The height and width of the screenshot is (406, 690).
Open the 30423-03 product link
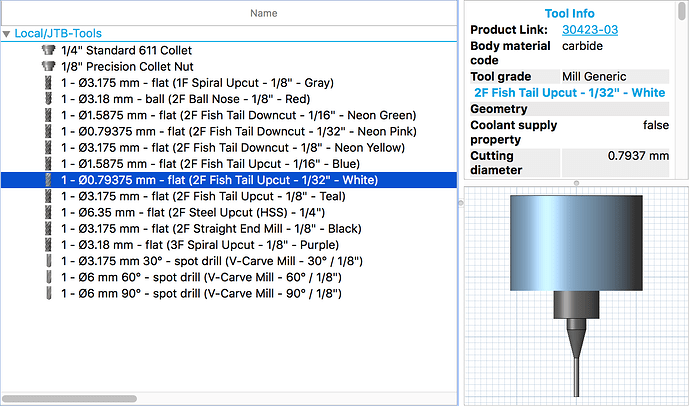(x=590, y=29)
